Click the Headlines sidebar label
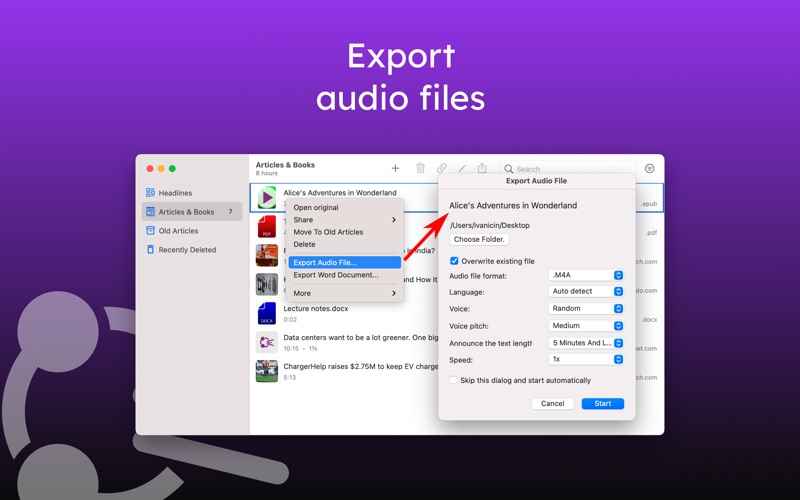The height and width of the screenshot is (500, 800). coord(175,193)
